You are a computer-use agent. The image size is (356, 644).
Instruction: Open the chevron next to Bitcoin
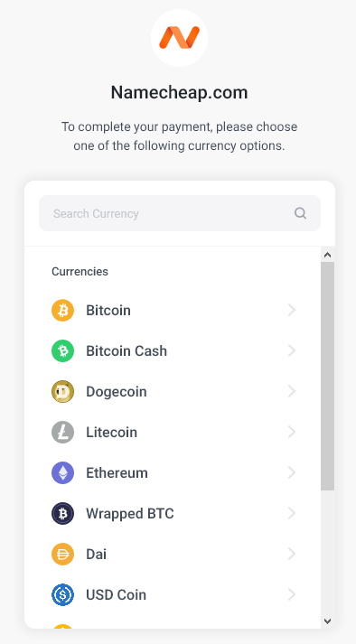point(292,310)
